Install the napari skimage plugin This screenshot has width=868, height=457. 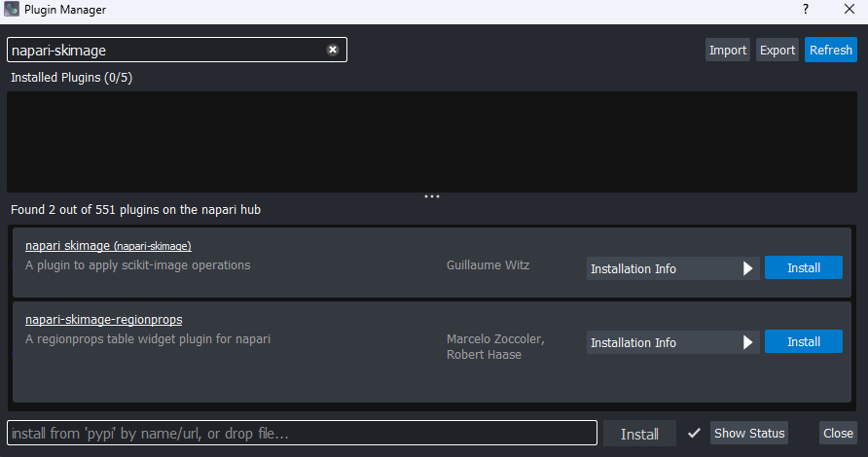coord(803,267)
